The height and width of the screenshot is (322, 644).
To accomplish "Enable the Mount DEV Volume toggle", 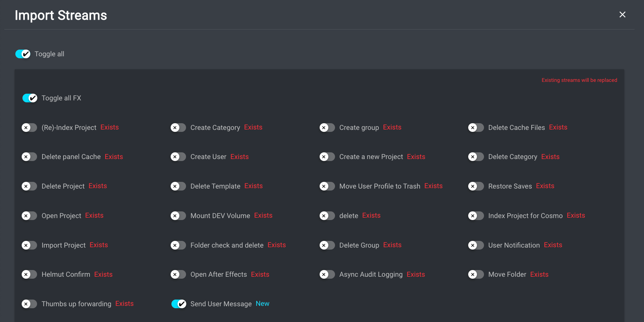I will point(178,216).
